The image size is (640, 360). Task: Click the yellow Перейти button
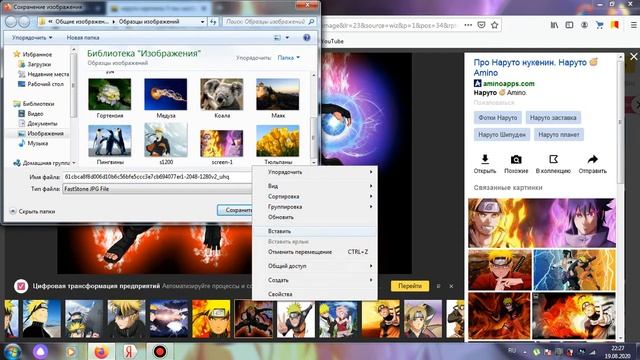click(410, 286)
